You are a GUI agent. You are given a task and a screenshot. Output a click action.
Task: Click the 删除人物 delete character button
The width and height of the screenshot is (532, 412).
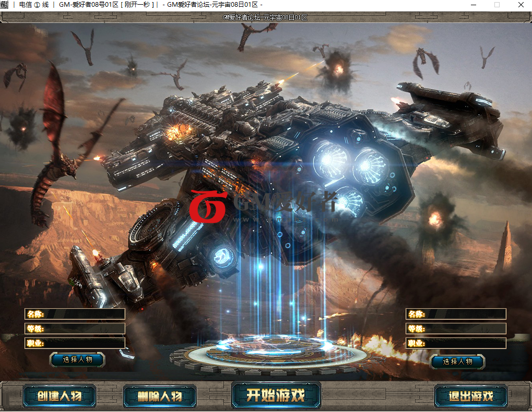point(159,396)
